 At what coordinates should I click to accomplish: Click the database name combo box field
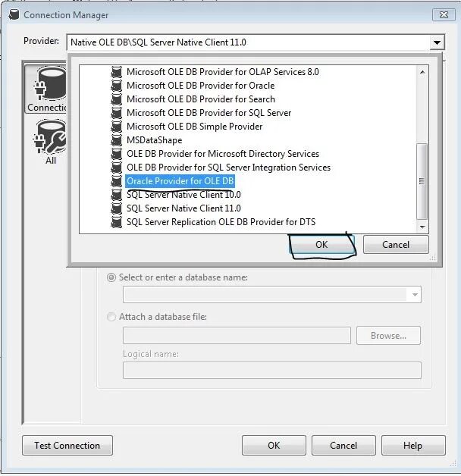coord(272,294)
